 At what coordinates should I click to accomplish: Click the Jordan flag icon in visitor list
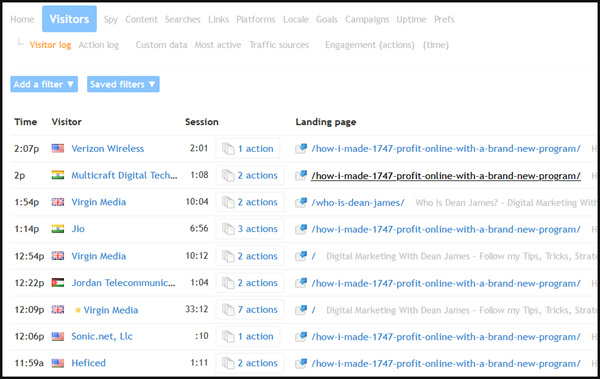tap(58, 283)
